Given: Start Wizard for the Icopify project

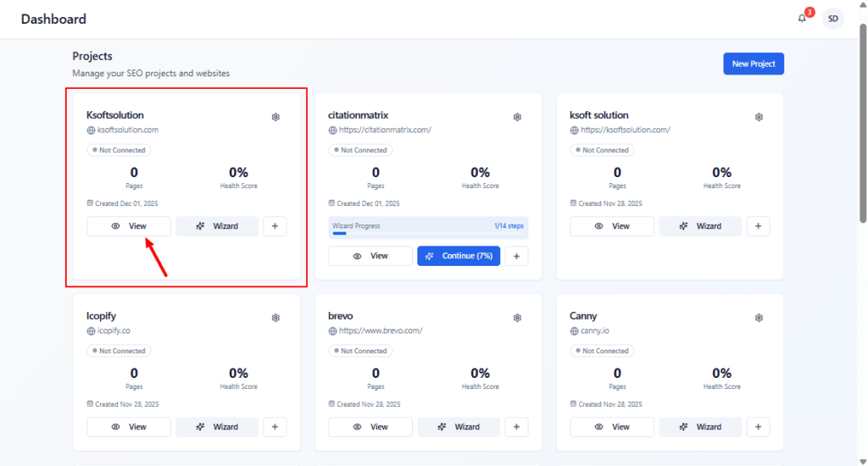Looking at the screenshot, I should [217, 427].
